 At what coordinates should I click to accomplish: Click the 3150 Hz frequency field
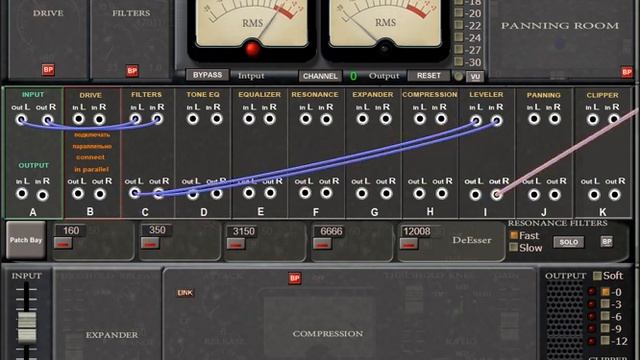(243, 231)
